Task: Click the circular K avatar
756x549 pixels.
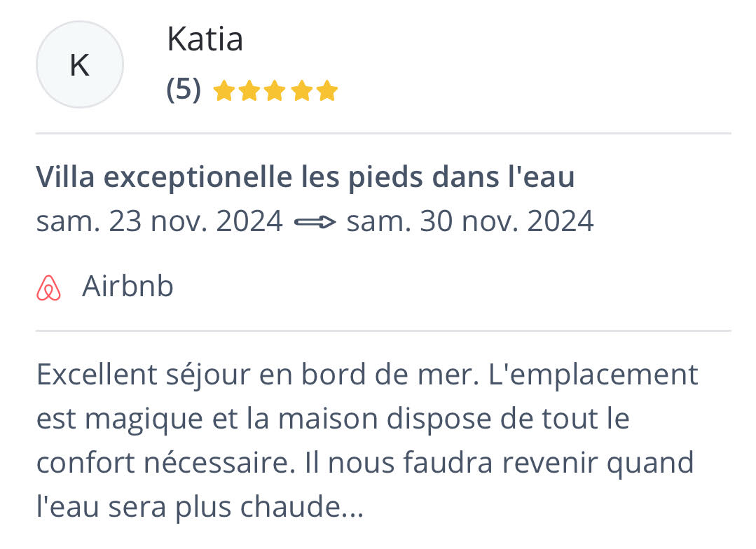Action: coord(80,64)
